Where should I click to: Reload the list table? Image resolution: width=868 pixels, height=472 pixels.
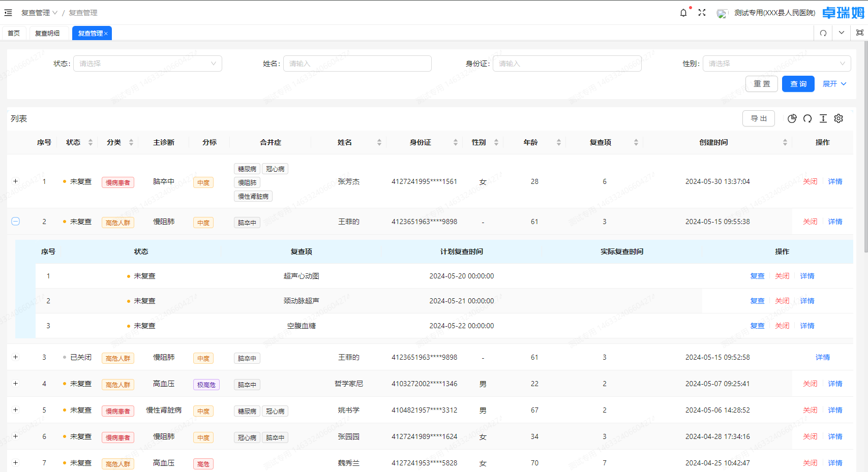pyautogui.click(x=807, y=118)
